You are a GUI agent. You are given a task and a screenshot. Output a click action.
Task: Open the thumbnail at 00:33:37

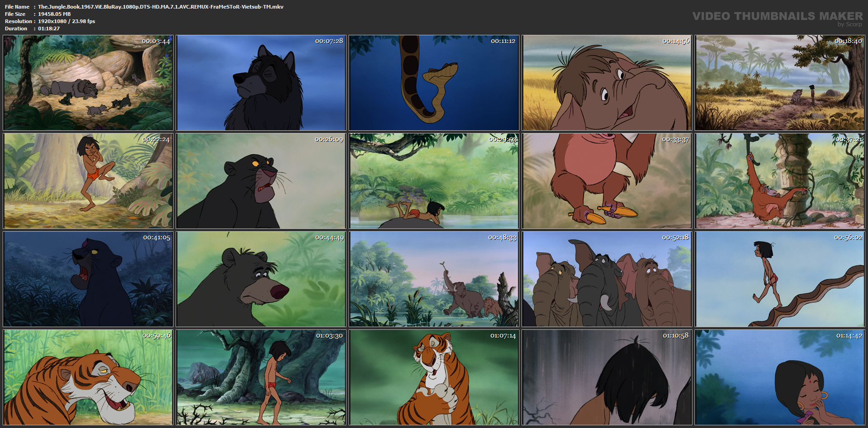click(607, 181)
